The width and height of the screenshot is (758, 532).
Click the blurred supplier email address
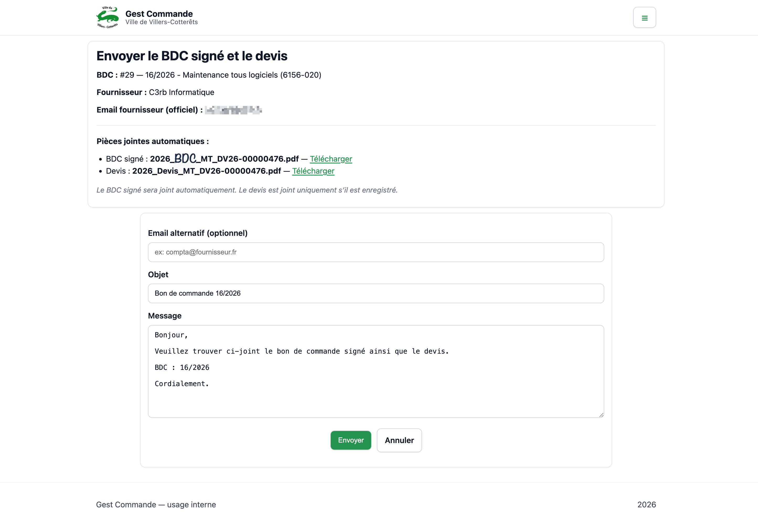pos(233,110)
